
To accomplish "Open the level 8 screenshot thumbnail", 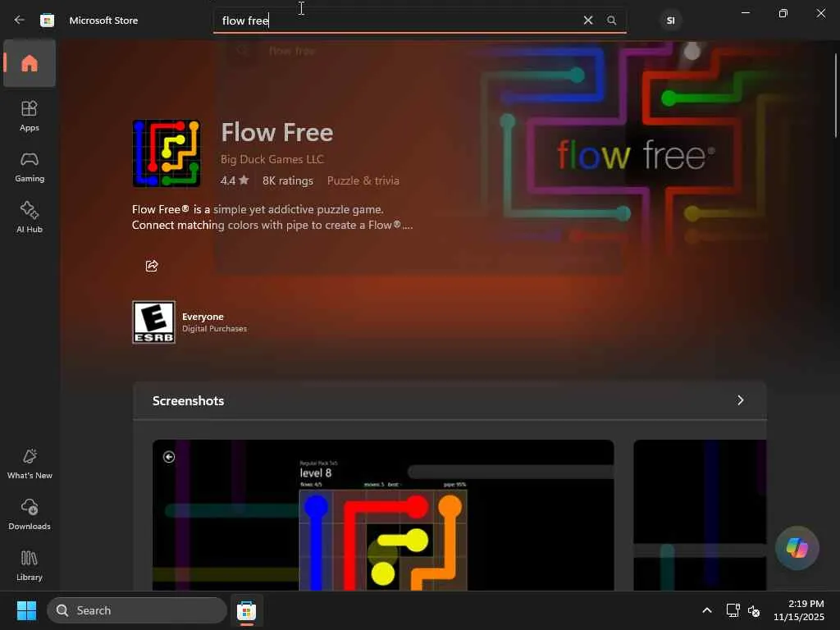I will pos(383,515).
